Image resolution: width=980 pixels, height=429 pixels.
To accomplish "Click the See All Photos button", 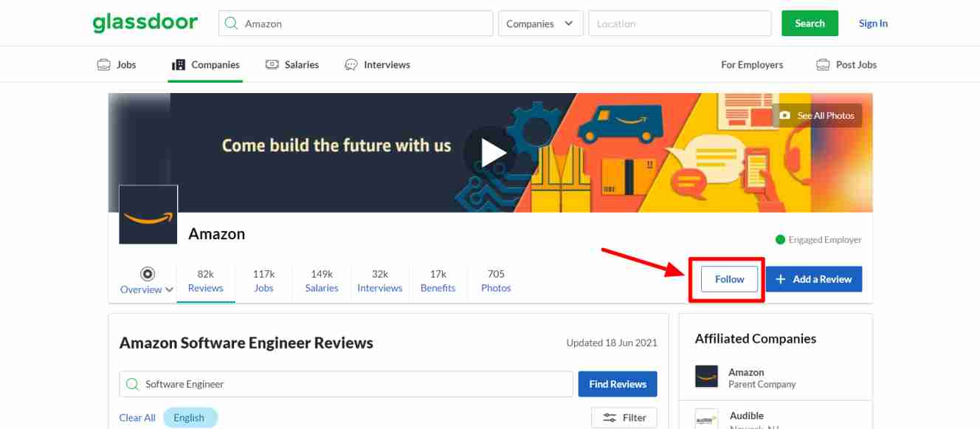I will click(x=817, y=115).
